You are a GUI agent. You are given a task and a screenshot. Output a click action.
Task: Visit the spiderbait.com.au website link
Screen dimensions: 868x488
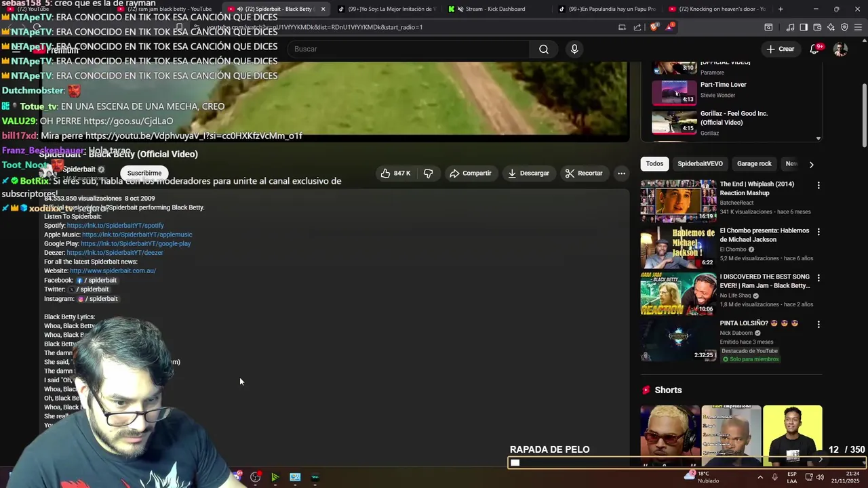[113, 270]
